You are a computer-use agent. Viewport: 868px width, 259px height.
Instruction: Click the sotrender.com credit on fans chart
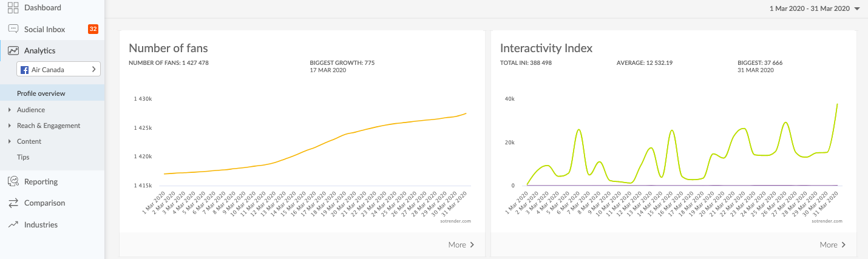coord(455,221)
